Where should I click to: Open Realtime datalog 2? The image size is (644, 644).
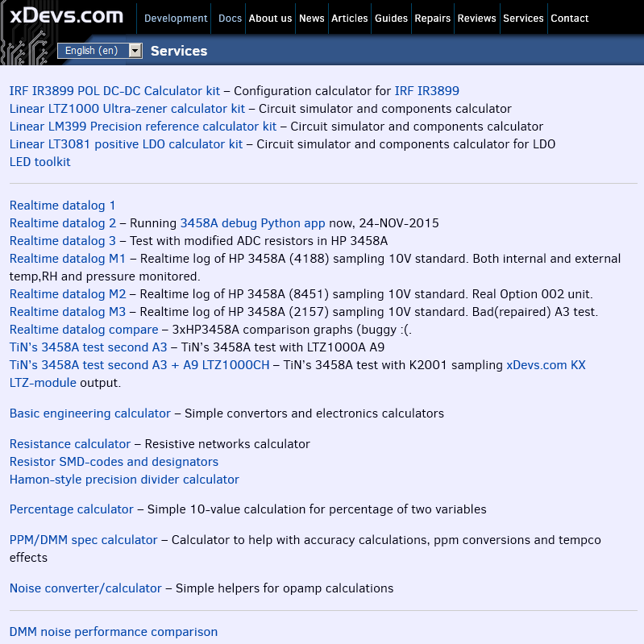point(63,223)
